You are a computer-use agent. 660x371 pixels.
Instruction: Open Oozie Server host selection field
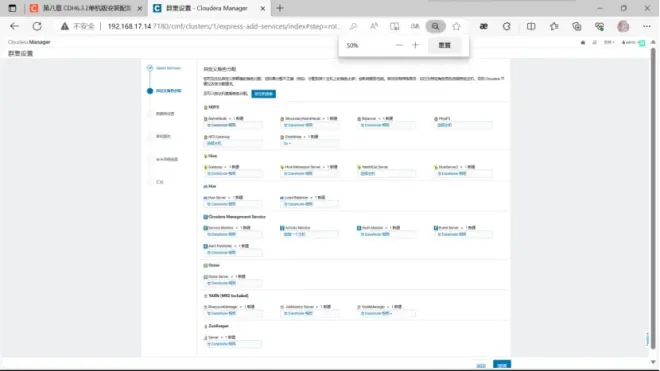[233, 283]
